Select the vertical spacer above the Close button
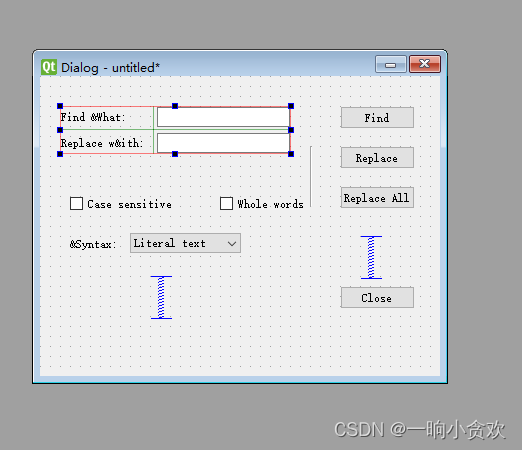The height and width of the screenshot is (450, 522). click(x=371, y=257)
